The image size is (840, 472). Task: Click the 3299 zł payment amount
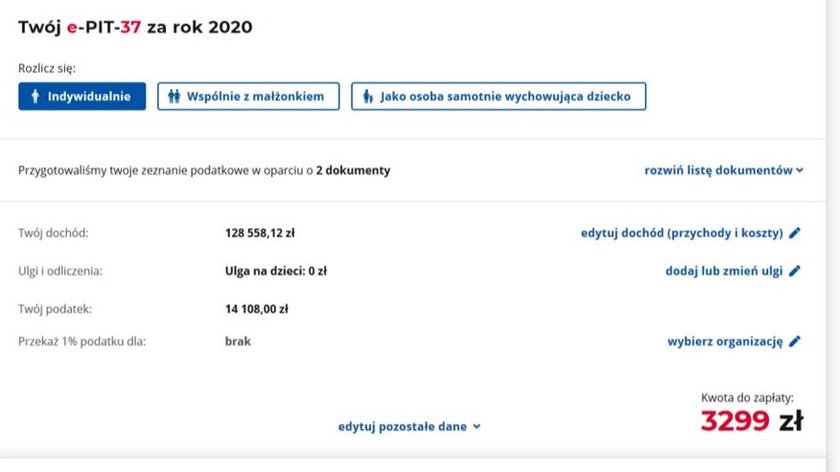pos(751,422)
